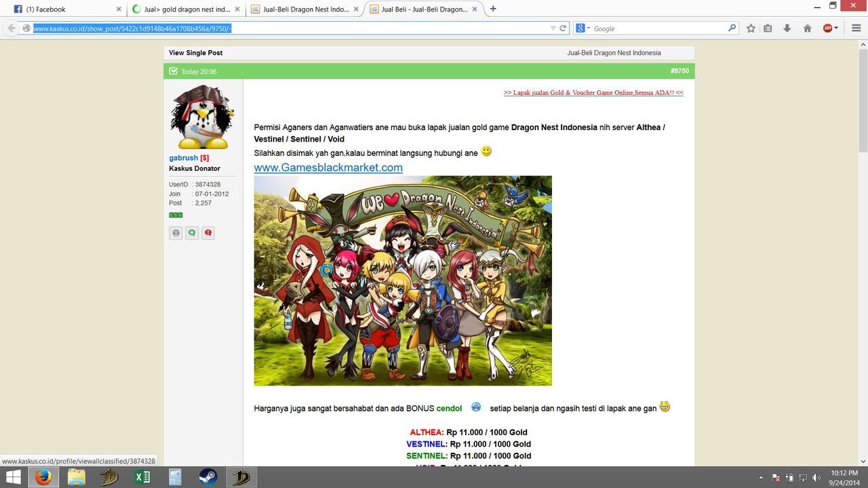Click the 'VESTINEL: Rp 11.000 / 1000 Gold' line
Screen dimensions: 868x488
pyautogui.click(x=469, y=444)
